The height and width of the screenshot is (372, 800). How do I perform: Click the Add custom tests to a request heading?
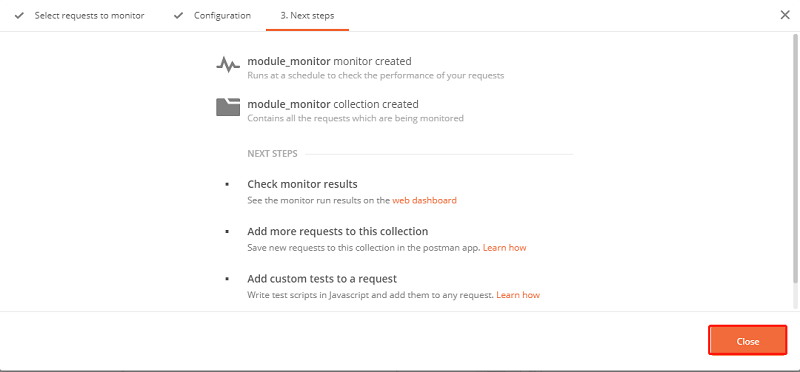[322, 279]
